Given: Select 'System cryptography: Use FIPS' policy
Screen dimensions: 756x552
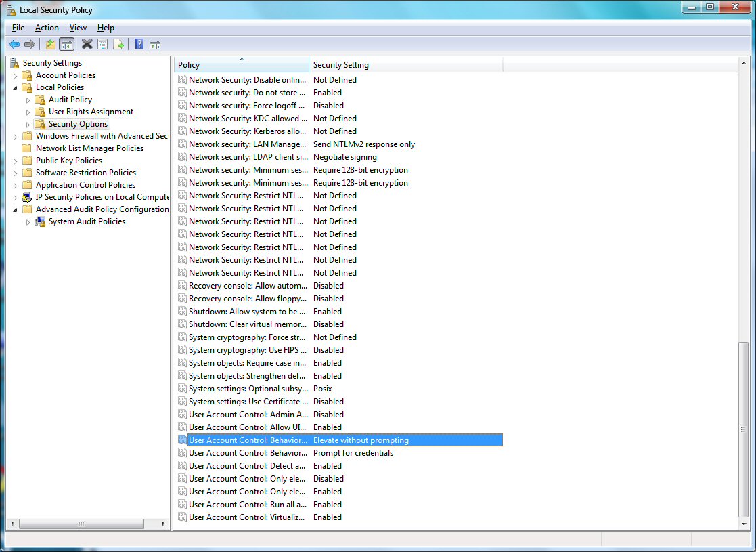Looking at the screenshot, I should [340, 349].
